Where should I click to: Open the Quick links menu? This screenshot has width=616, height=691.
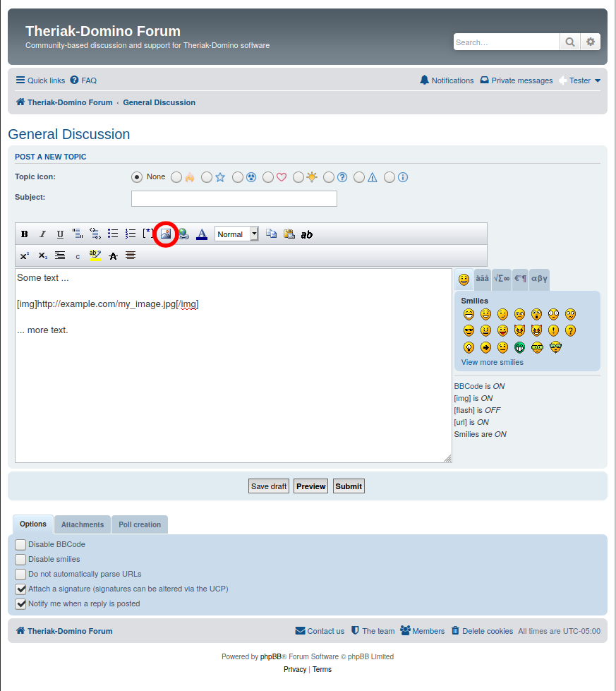pyautogui.click(x=40, y=80)
